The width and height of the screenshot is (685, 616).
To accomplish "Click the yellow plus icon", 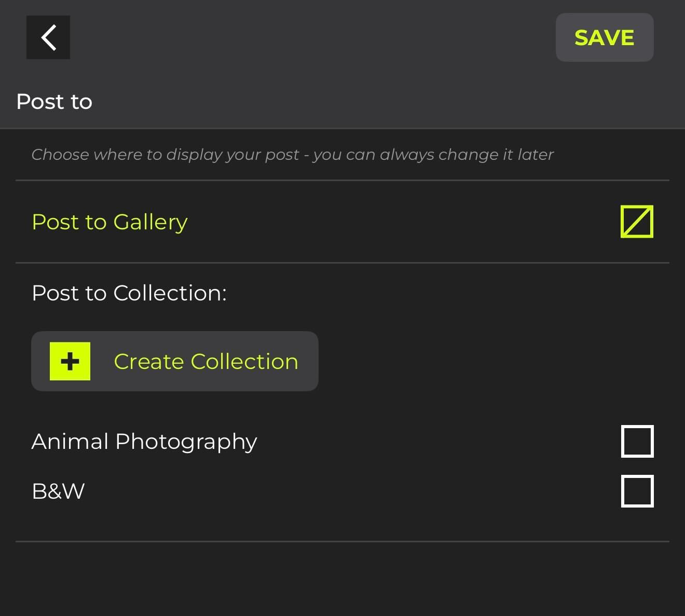I will [x=70, y=361].
